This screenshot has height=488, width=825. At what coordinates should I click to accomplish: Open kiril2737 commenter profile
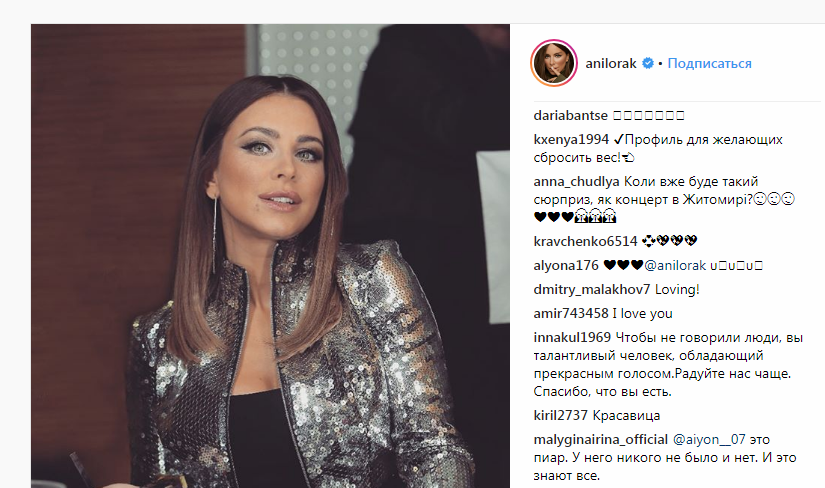(560, 415)
